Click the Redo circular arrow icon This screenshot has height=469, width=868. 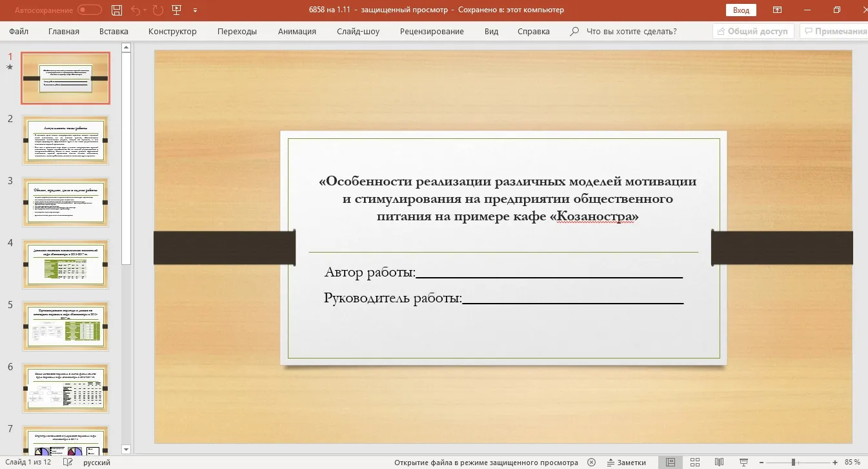[158, 10]
